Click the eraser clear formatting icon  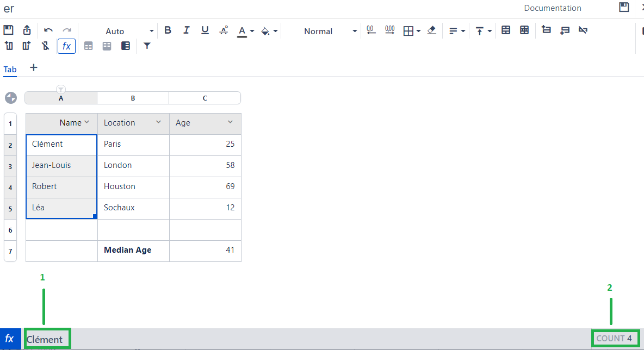click(x=432, y=30)
